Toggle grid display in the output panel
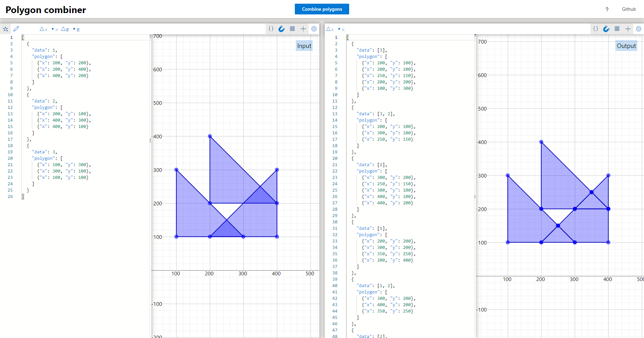 click(x=617, y=29)
